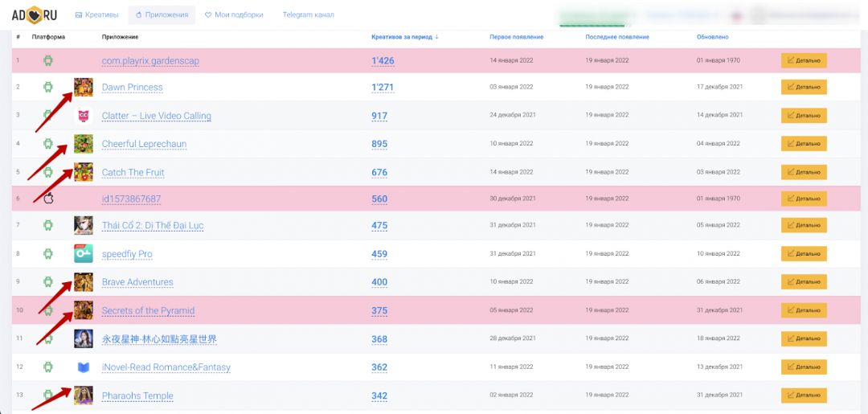Viewport: 868px width, 414px height.
Task: Open the Secrets of the Pyramid link
Action: pyautogui.click(x=148, y=311)
